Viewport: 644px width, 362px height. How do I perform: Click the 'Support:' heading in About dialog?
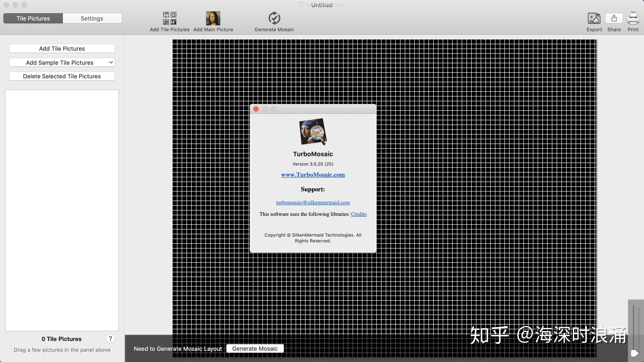(x=313, y=189)
